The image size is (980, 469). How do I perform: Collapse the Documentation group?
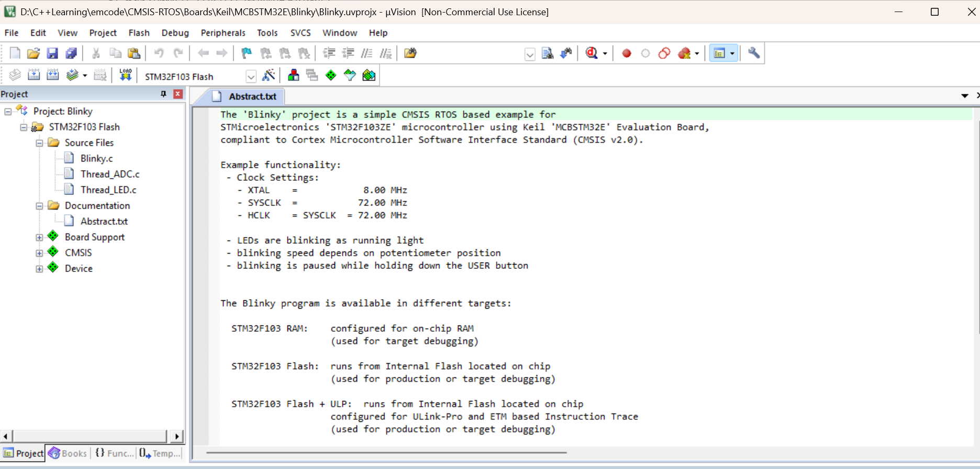[39, 206]
